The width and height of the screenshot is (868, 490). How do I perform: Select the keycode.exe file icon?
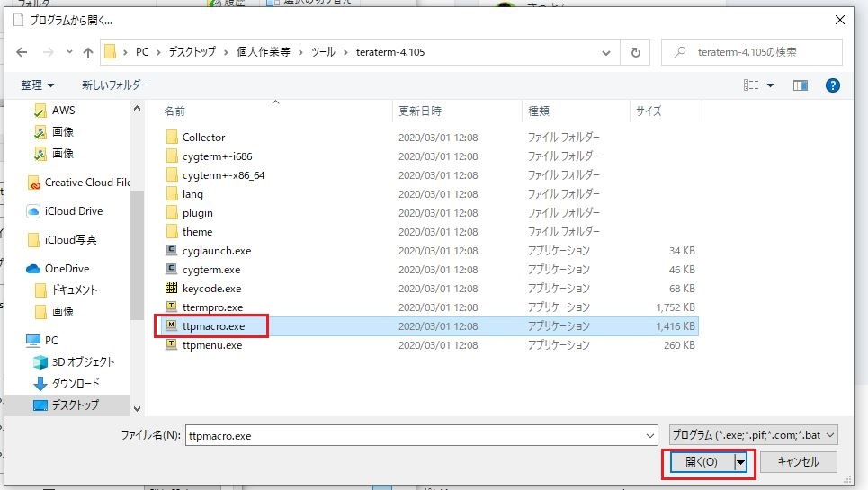(172, 288)
